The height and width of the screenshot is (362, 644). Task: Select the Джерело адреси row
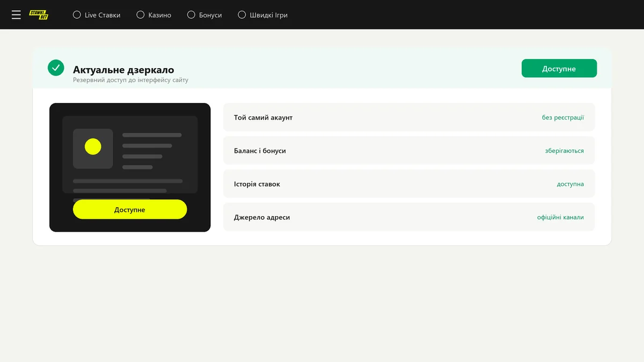[409, 217]
